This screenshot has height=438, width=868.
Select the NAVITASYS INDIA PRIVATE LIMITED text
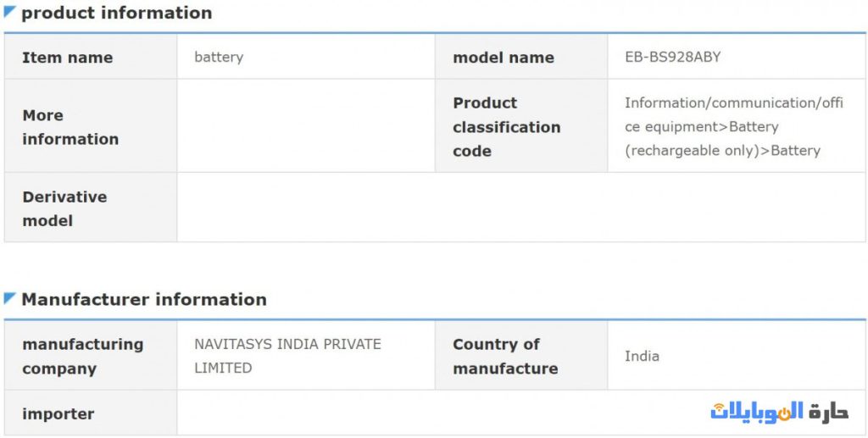click(287, 356)
